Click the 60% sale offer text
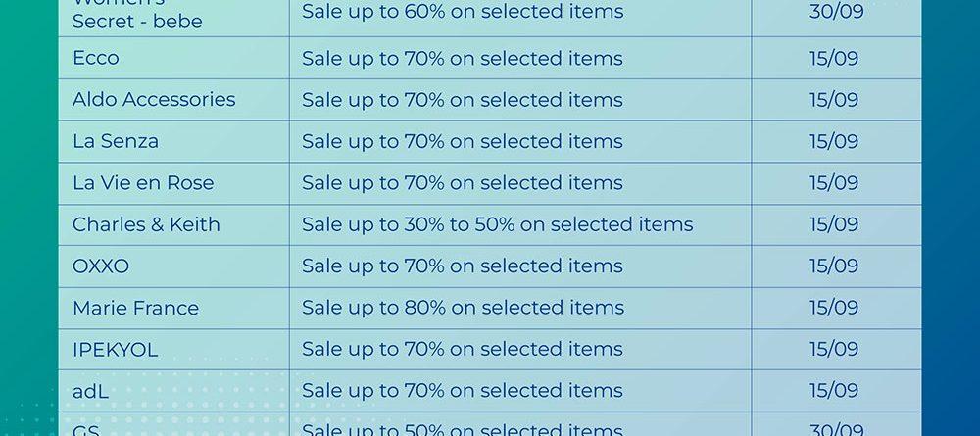The width and height of the screenshot is (980, 436). click(x=463, y=12)
